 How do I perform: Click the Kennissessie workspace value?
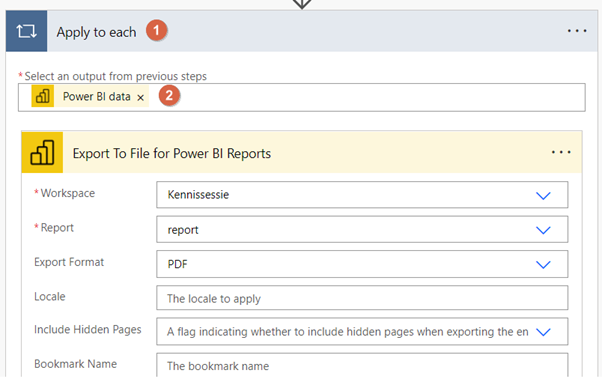click(198, 195)
